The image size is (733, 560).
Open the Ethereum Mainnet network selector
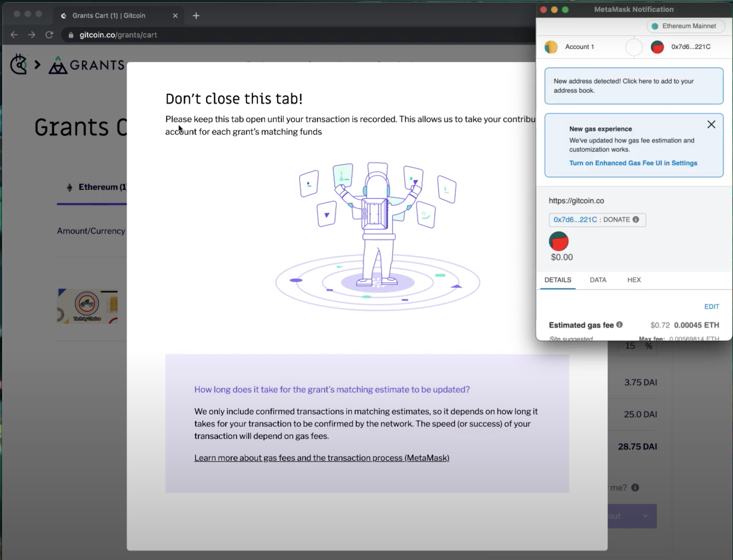(x=685, y=26)
